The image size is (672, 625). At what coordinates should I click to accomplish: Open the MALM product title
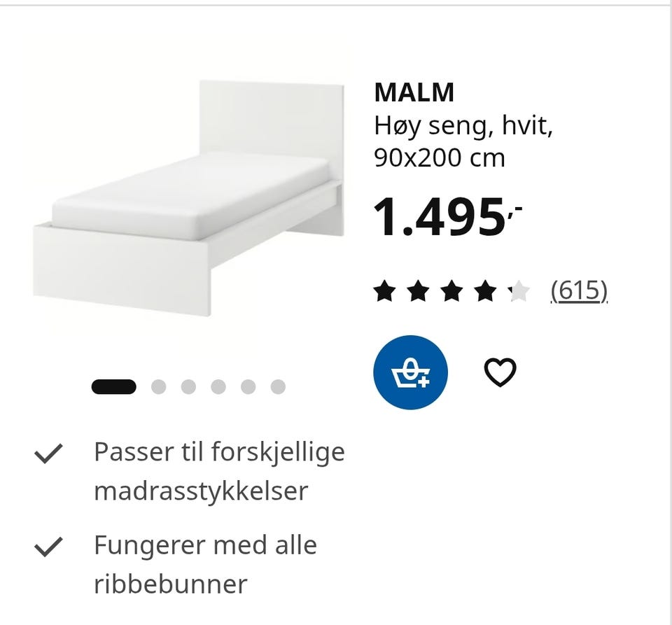tap(414, 92)
